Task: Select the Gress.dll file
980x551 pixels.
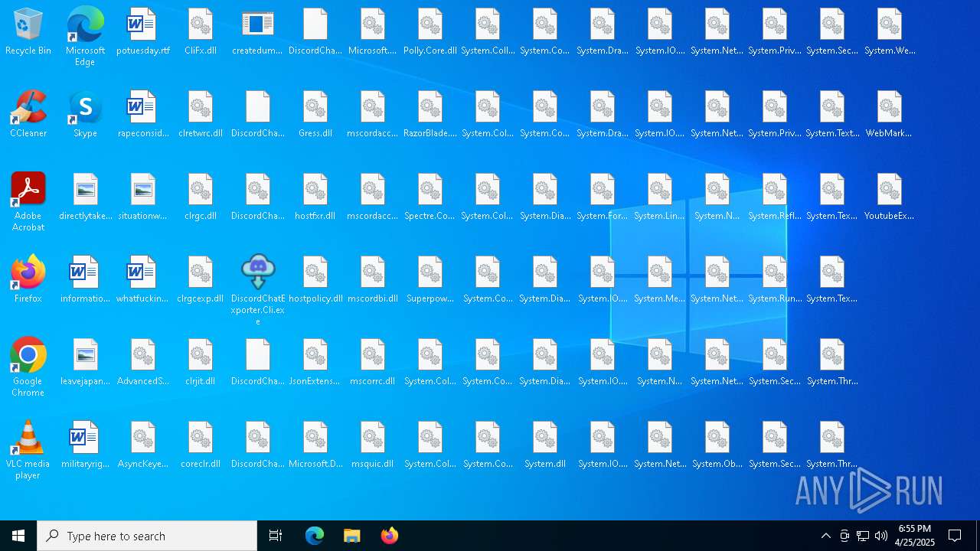Action: tap(315, 115)
